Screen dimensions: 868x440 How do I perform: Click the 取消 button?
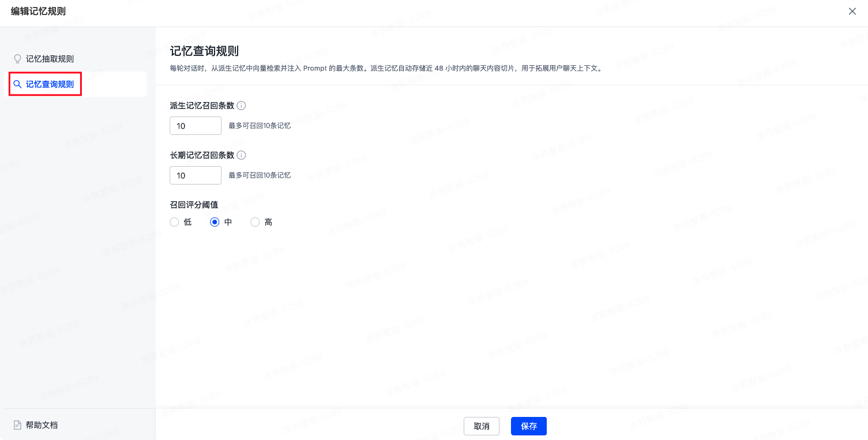click(x=481, y=426)
